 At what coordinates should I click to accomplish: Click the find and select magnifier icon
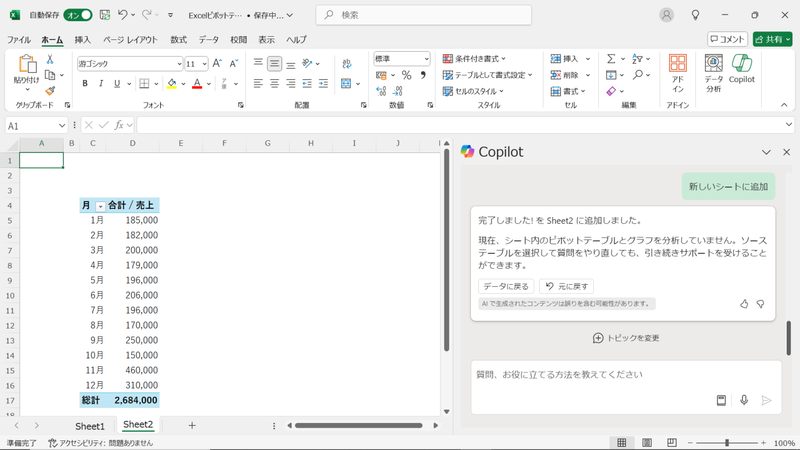coord(638,75)
